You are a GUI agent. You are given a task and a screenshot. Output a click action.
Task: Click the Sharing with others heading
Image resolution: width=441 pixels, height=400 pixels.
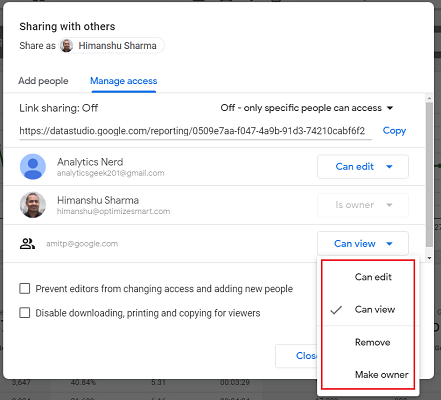pyautogui.click(x=67, y=27)
